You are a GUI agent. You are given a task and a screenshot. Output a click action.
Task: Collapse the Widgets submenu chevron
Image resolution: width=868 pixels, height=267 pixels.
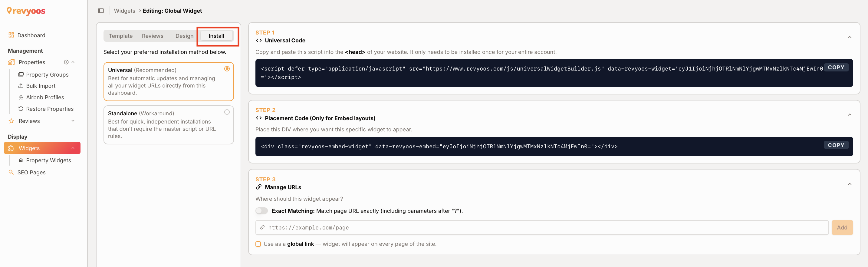73,148
